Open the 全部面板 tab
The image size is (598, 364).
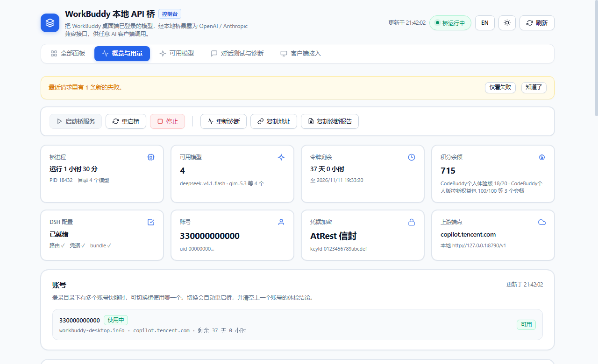(x=68, y=54)
